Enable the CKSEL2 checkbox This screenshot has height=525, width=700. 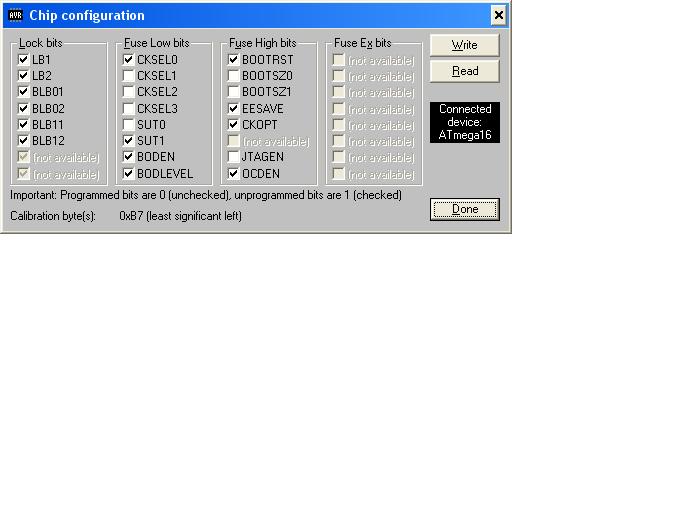128,92
